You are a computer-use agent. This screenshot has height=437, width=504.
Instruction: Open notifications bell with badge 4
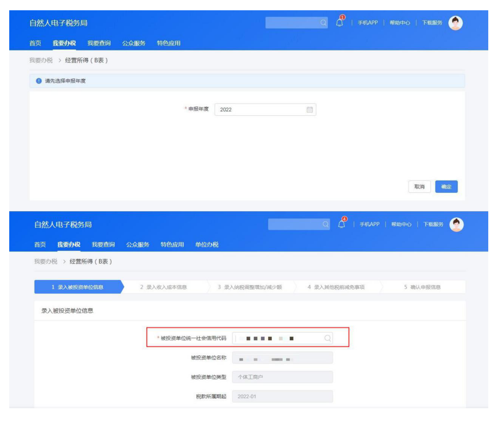coord(342,223)
